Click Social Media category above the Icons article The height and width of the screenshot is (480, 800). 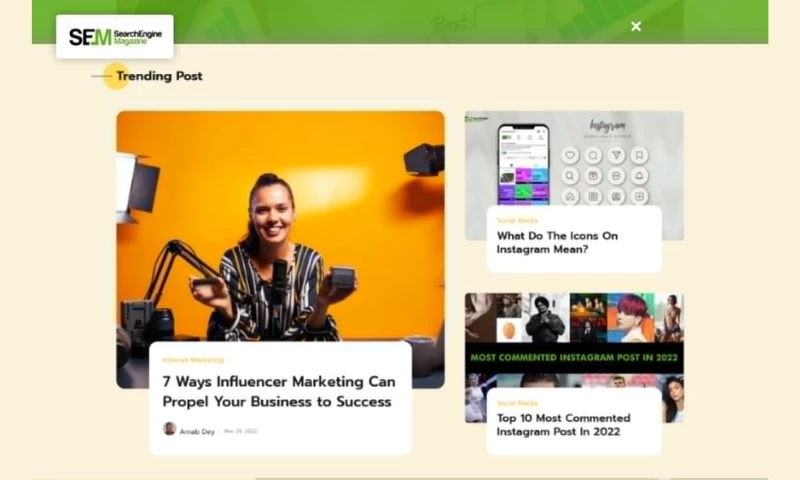(x=517, y=220)
